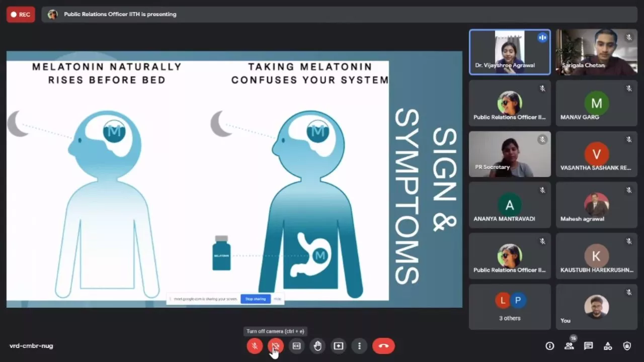Click the PR Secretary video tile
Image resolution: width=644 pixels, height=362 pixels.
(x=510, y=154)
